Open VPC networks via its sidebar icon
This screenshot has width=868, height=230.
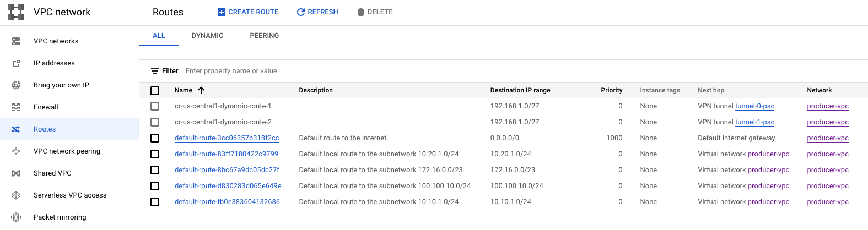(16, 41)
